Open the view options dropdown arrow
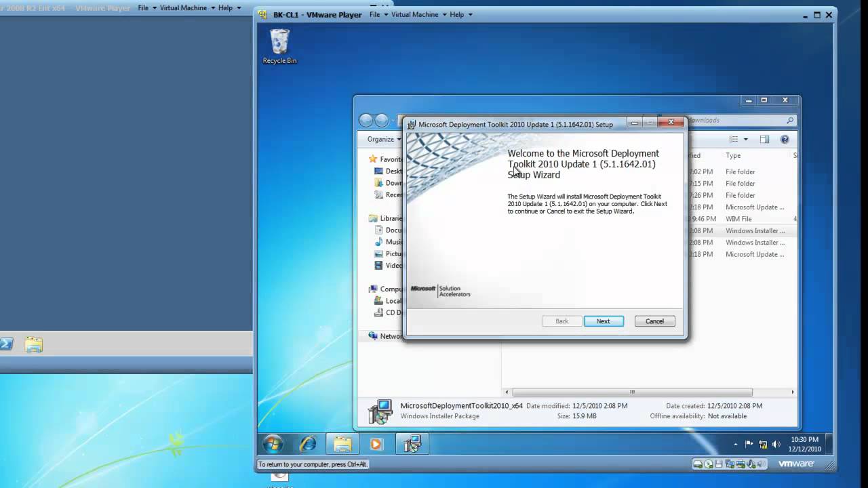The width and height of the screenshot is (868, 488). tap(746, 139)
